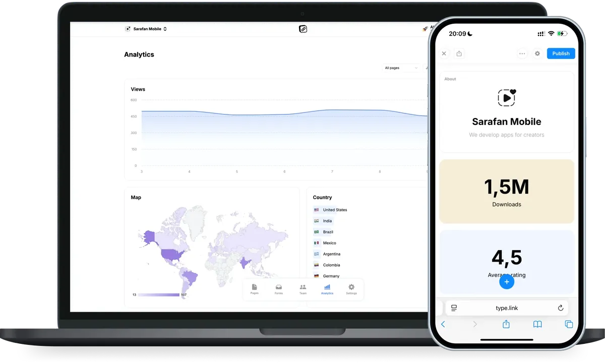Open the more options ellipsis on phone
Screen dimensions: 605x364
pyautogui.click(x=522, y=53)
